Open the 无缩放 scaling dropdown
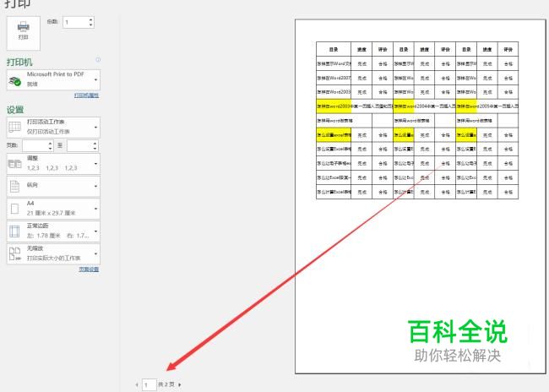 click(x=53, y=253)
